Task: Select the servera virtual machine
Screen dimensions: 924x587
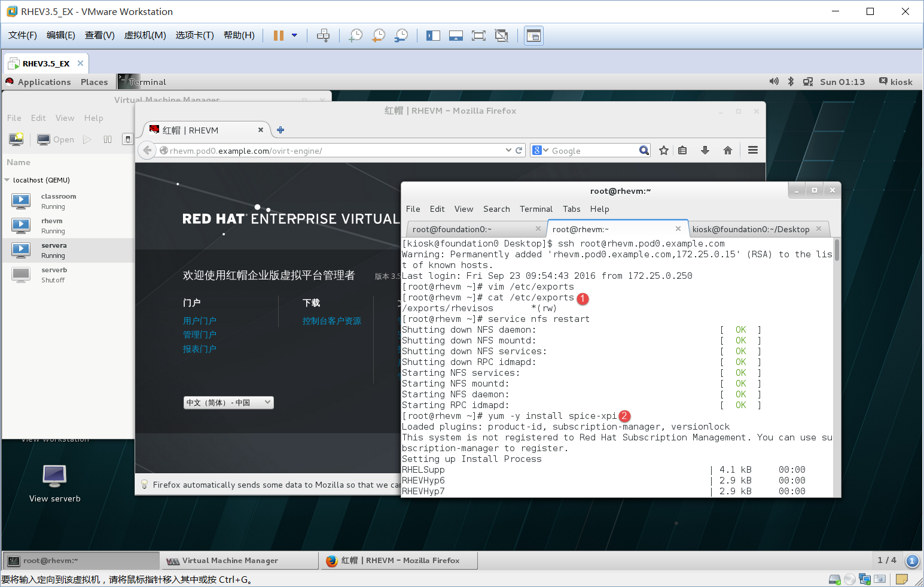Action: click(x=68, y=250)
